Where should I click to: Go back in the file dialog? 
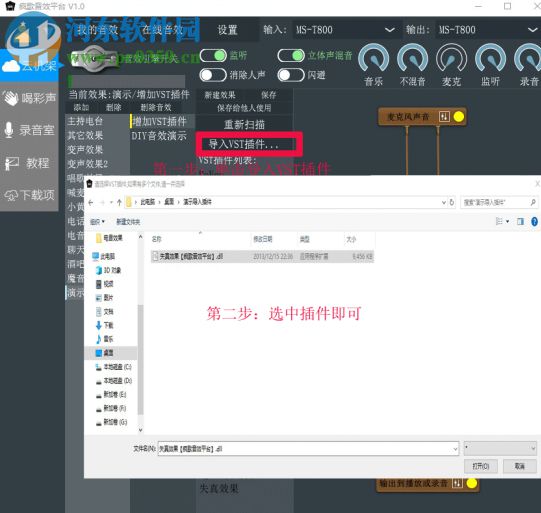91,203
